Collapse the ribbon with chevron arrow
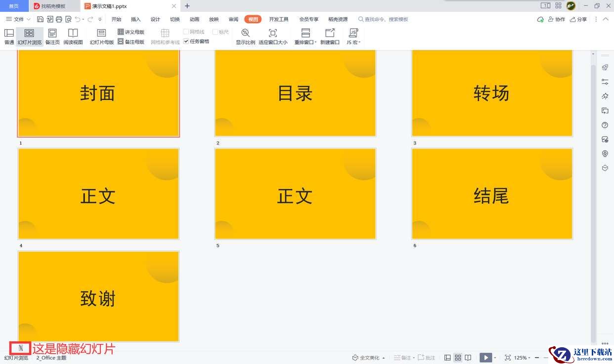Screen dimensions: 614x364 point(606,19)
